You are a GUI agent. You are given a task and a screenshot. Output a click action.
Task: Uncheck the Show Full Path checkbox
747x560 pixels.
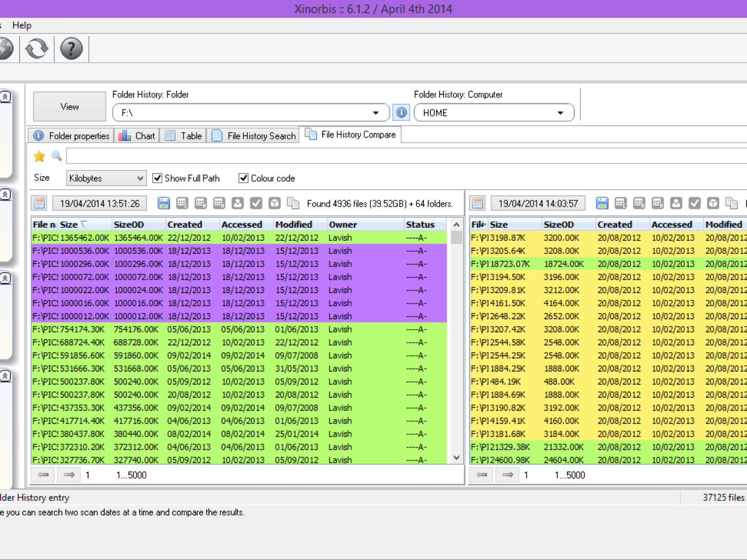click(x=157, y=179)
